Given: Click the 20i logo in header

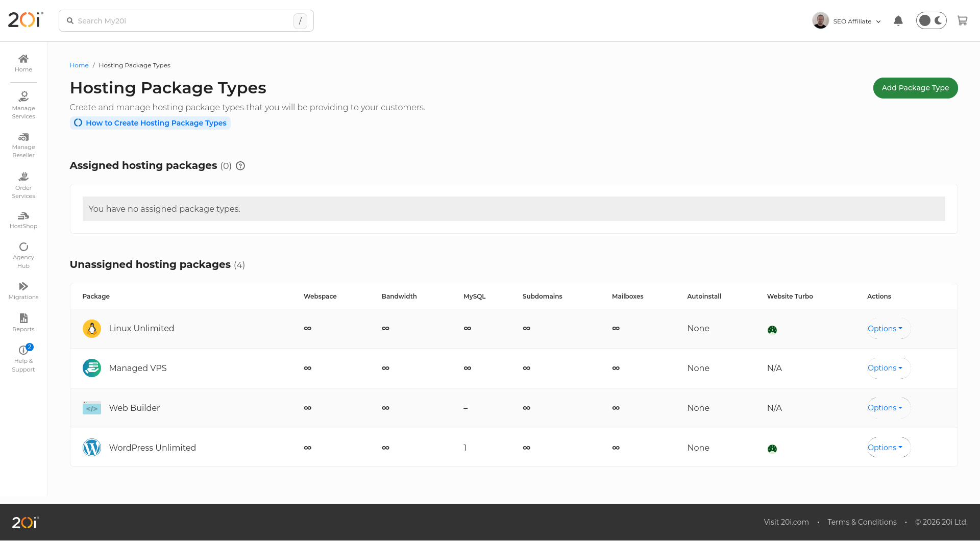Looking at the screenshot, I should (x=26, y=20).
